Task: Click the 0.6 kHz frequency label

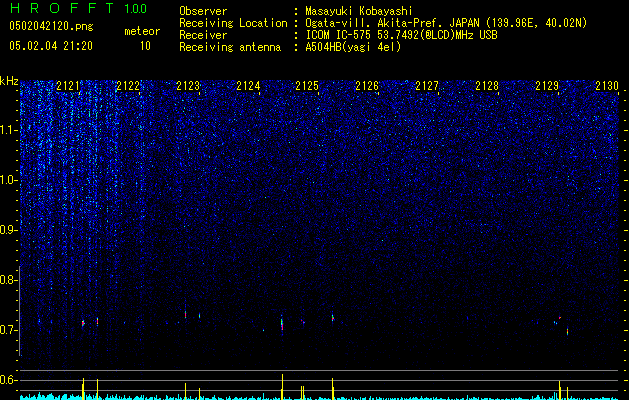Action: [x=8, y=380]
